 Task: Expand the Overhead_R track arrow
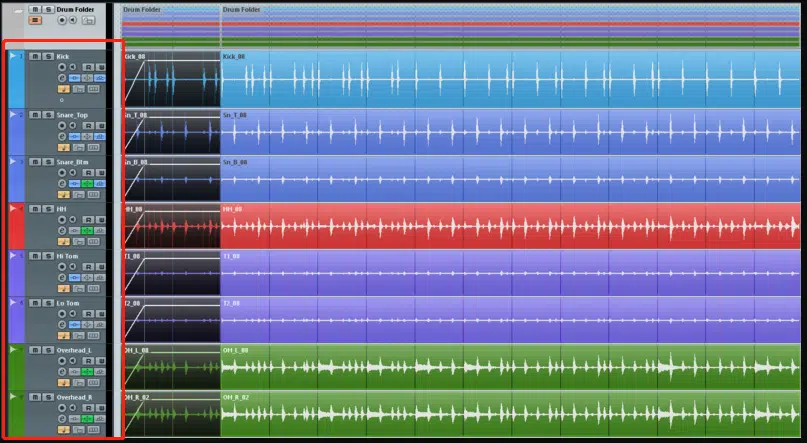click(13, 397)
